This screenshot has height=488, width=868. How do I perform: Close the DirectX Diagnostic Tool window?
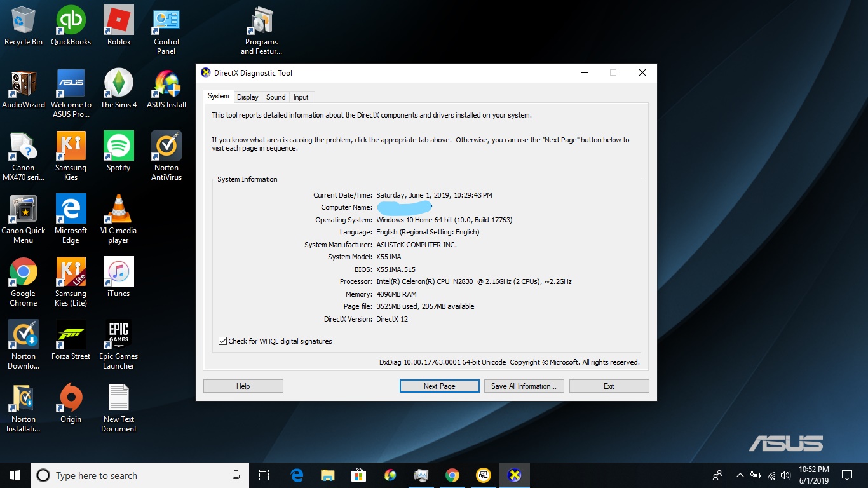[x=642, y=73]
